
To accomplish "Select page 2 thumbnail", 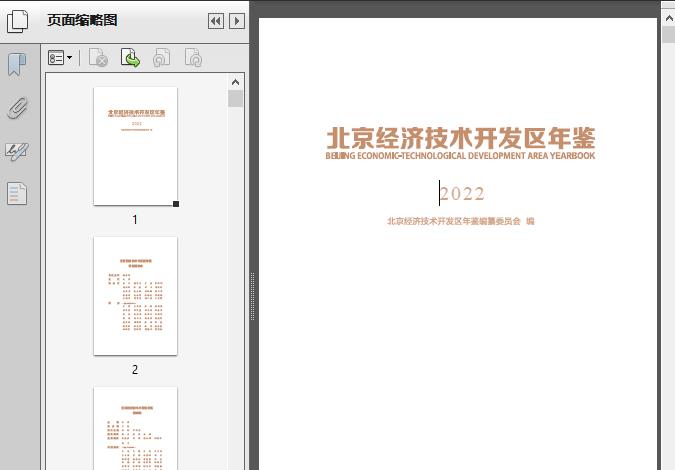I will point(135,296).
